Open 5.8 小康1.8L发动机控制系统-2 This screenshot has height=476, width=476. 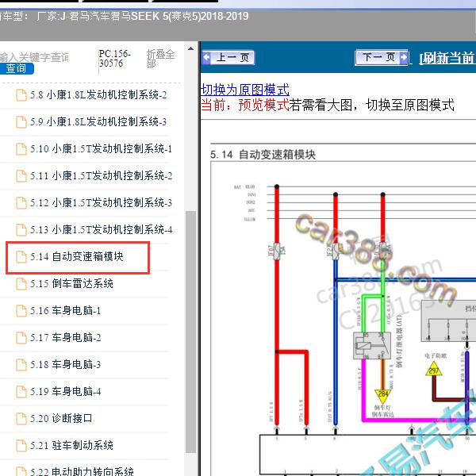point(98,94)
